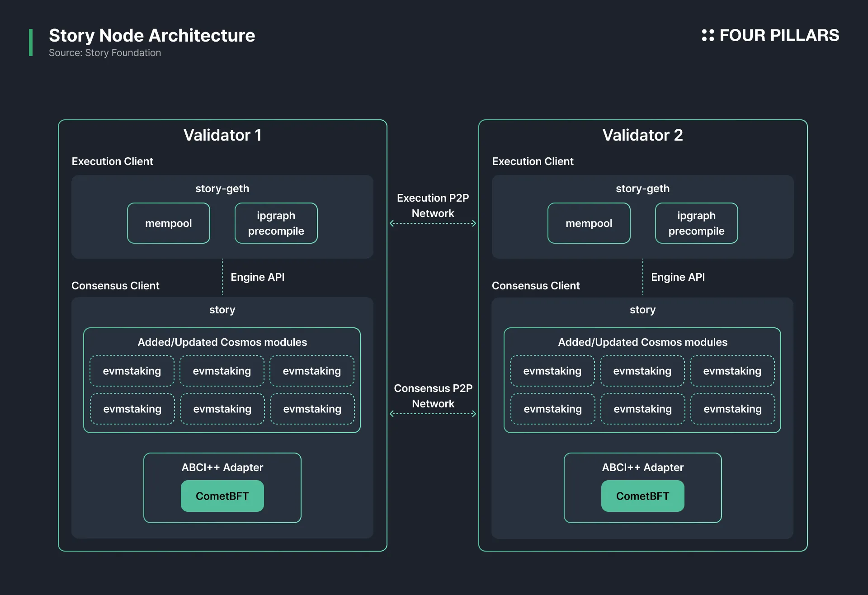Click Added/Updated Cosmos modules heading in Validator 2

pyautogui.click(x=643, y=342)
